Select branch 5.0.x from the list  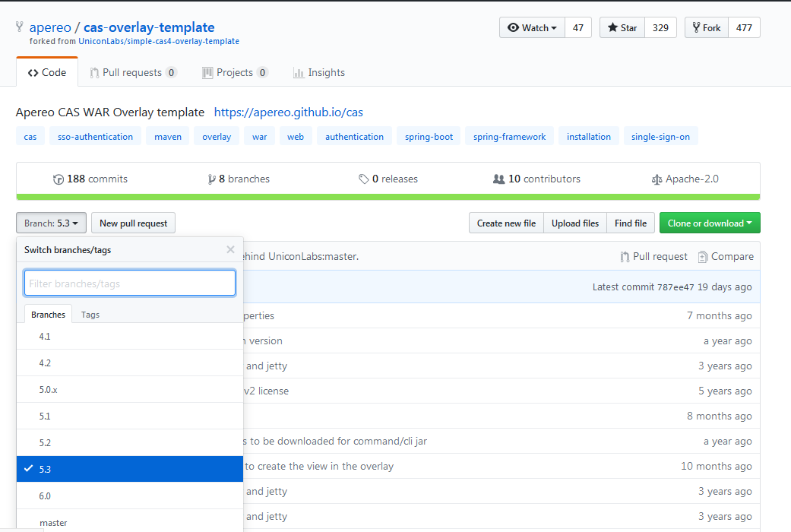(x=130, y=390)
